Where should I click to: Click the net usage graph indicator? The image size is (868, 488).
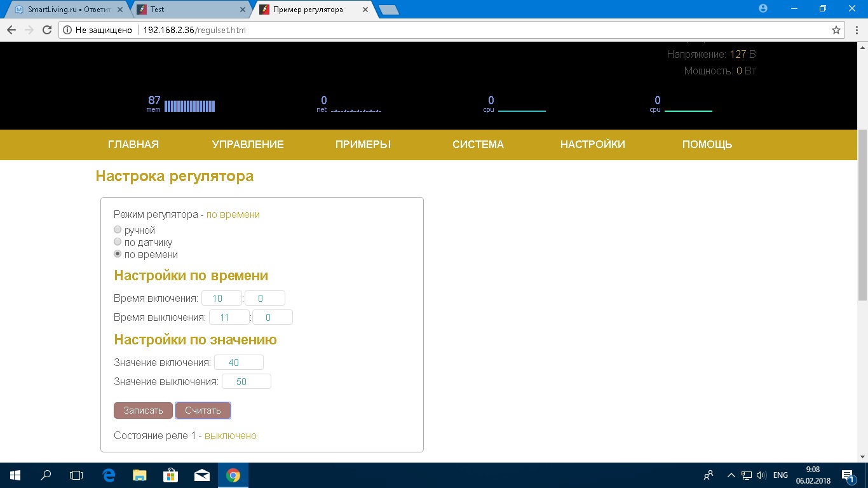click(356, 109)
